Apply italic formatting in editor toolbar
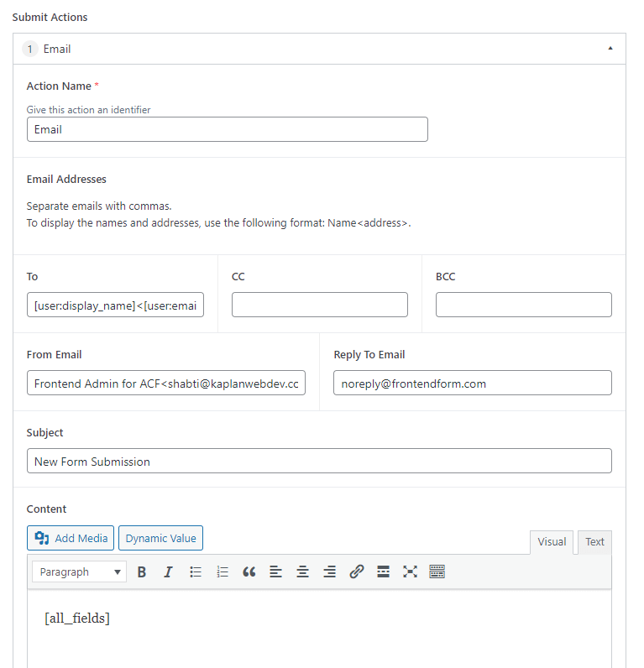Image resolution: width=644 pixels, height=668 pixels. coord(169,571)
